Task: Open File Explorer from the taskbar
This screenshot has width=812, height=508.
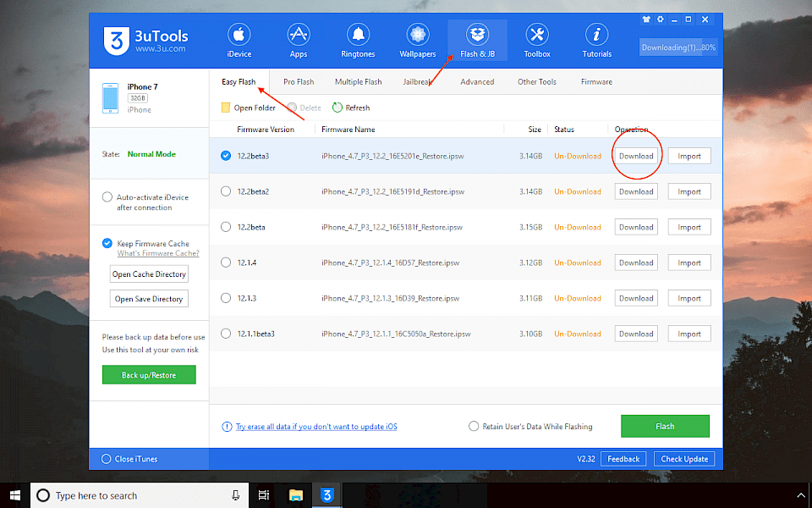Action: 296,495
